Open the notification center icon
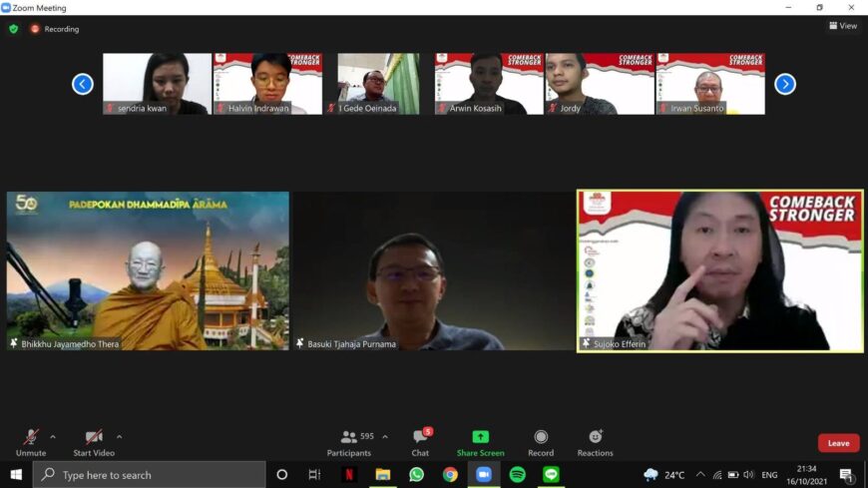The width and height of the screenshot is (868, 488). (x=845, y=475)
